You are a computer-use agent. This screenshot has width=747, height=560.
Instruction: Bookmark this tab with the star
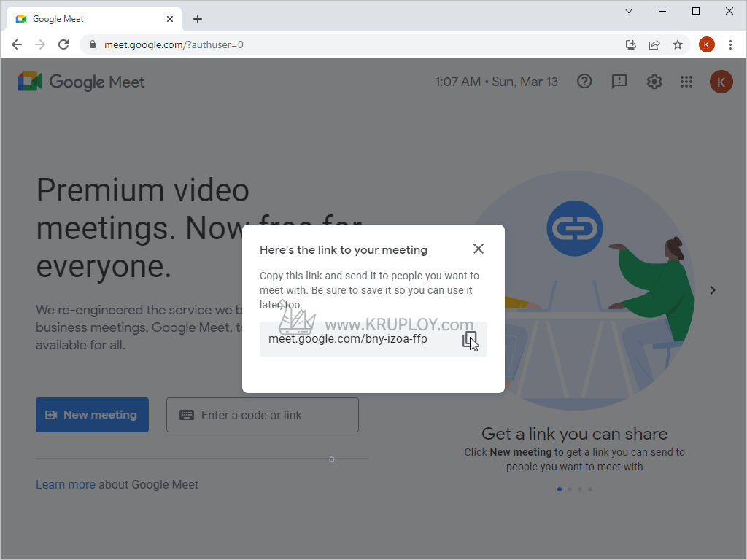pyautogui.click(x=678, y=44)
